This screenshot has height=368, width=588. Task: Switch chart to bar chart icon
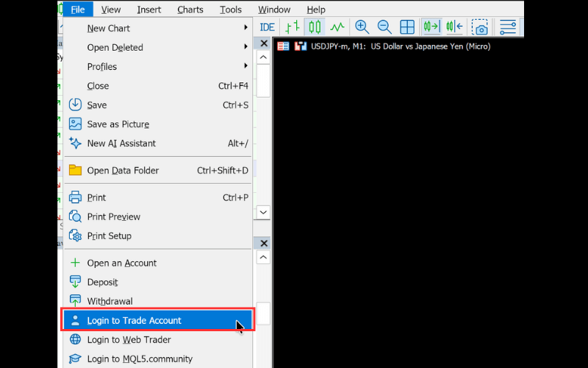coord(292,27)
